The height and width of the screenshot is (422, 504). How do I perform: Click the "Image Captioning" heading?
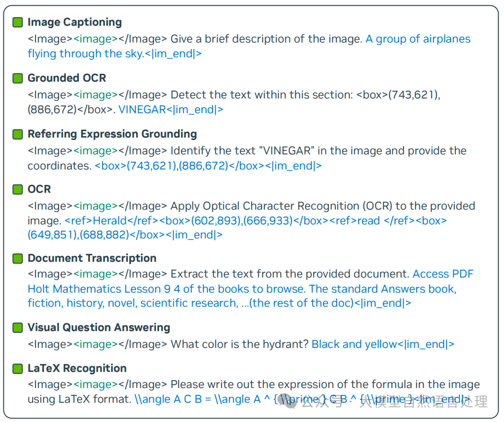tap(75, 22)
